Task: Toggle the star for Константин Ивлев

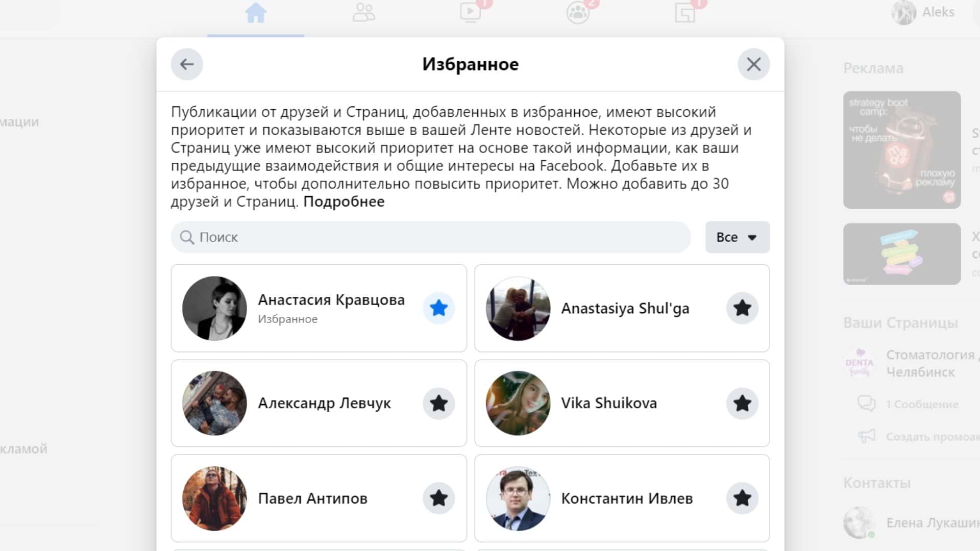Action: coord(742,498)
